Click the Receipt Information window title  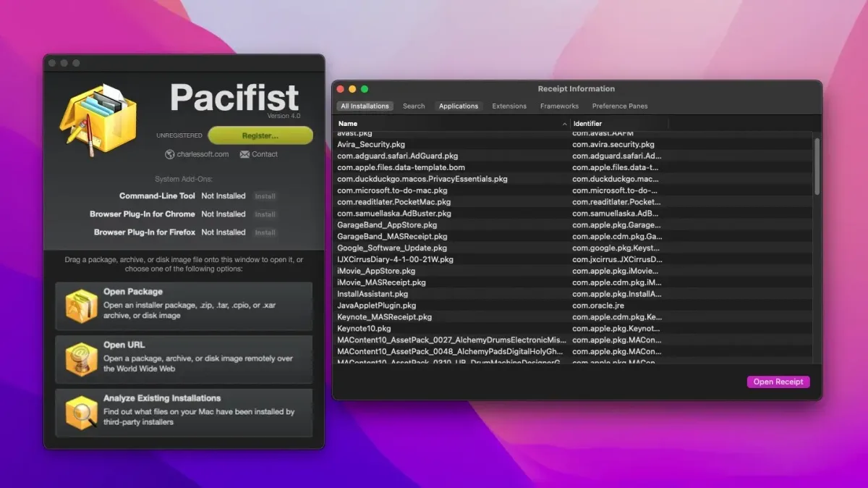pos(576,89)
